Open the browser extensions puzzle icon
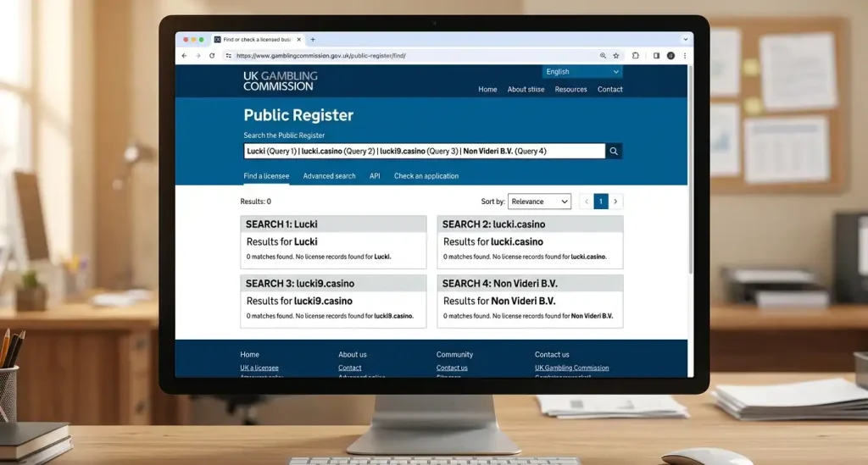868x465 pixels. coord(636,56)
